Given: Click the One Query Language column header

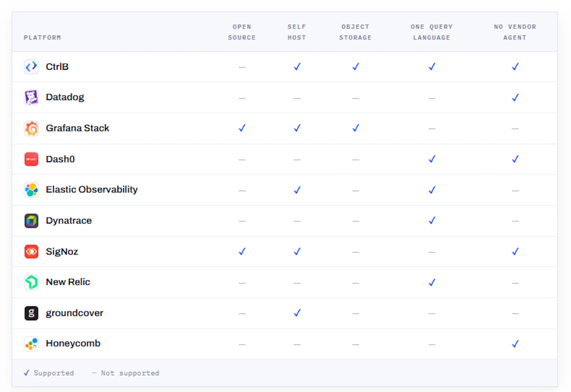Looking at the screenshot, I should click(x=432, y=32).
